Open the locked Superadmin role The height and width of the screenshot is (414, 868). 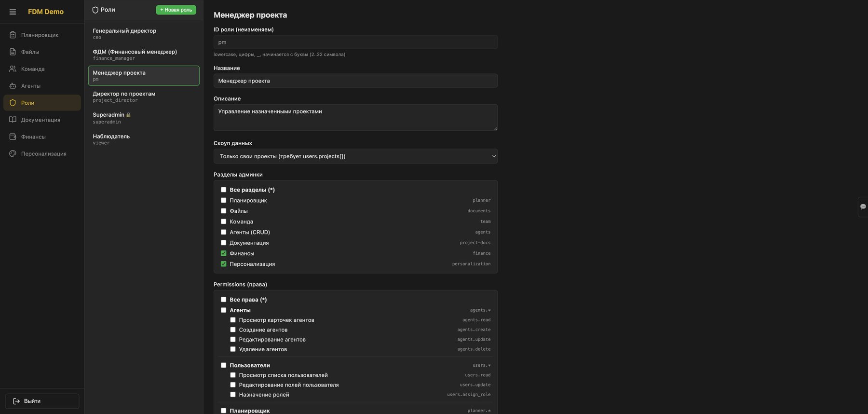144,118
